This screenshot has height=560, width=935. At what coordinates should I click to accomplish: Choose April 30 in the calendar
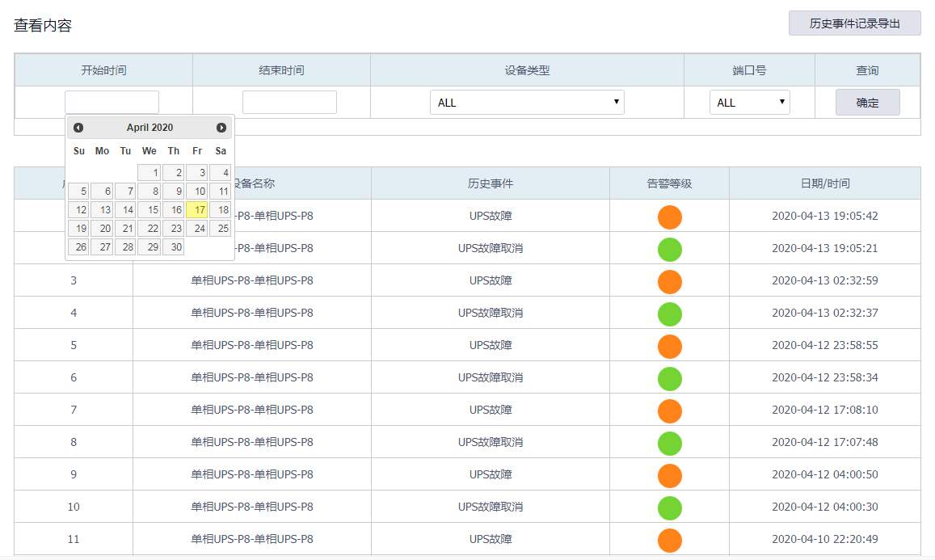point(173,247)
